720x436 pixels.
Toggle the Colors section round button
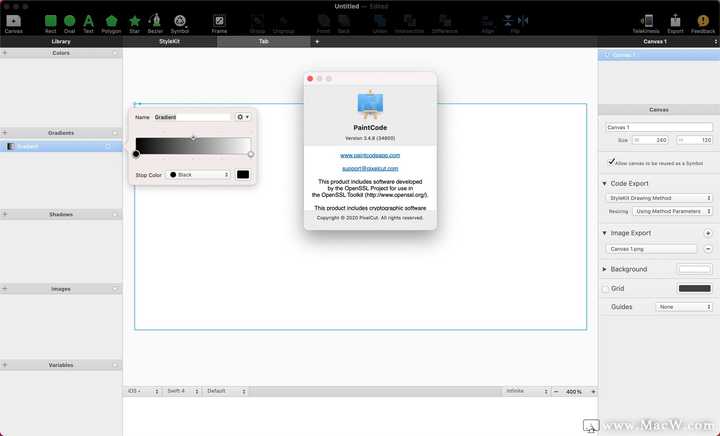115,53
